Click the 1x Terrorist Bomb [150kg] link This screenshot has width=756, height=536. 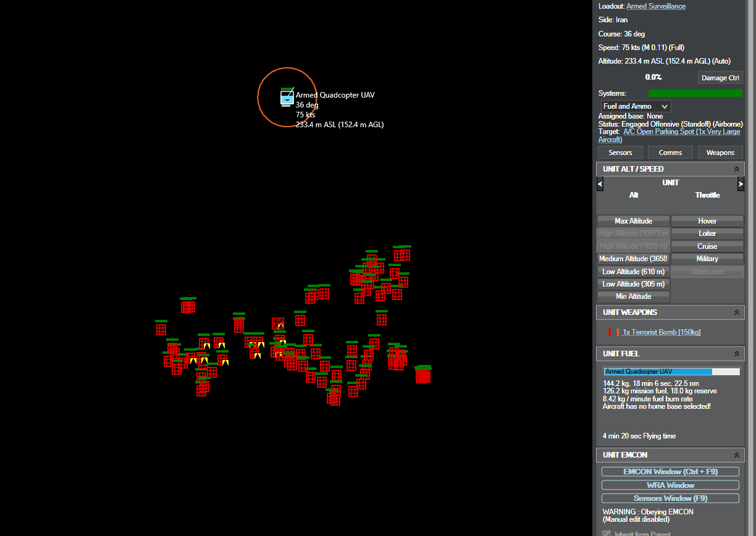[x=661, y=332]
